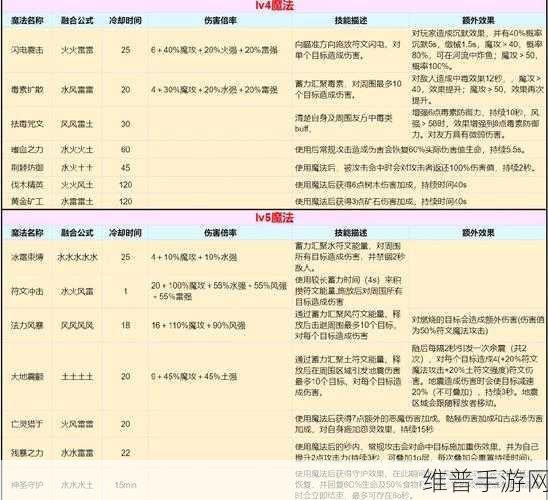Click extra effect text in 祛毒咒文 row
548x500 pixels.
(x=476, y=123)
